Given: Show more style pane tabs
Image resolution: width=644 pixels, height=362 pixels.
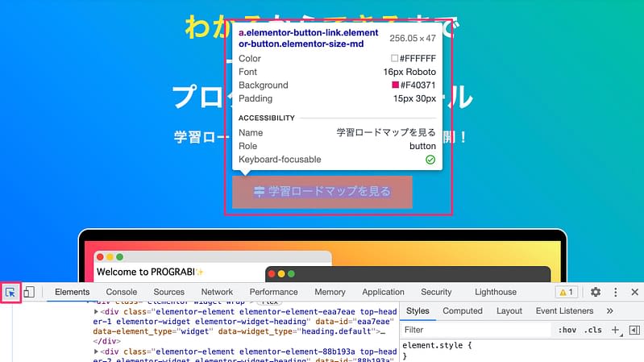Looking at the screenshot, I should [610, 311].
